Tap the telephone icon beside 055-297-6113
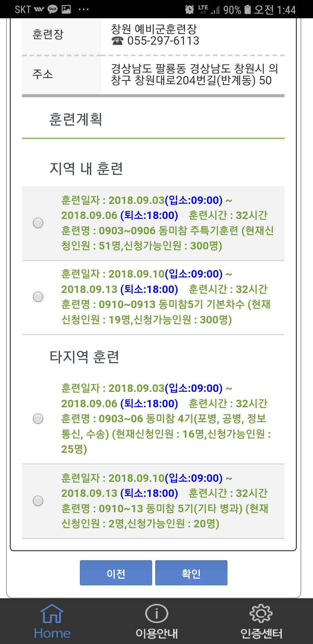Screen dimensions: 313x644 (117, 41)
